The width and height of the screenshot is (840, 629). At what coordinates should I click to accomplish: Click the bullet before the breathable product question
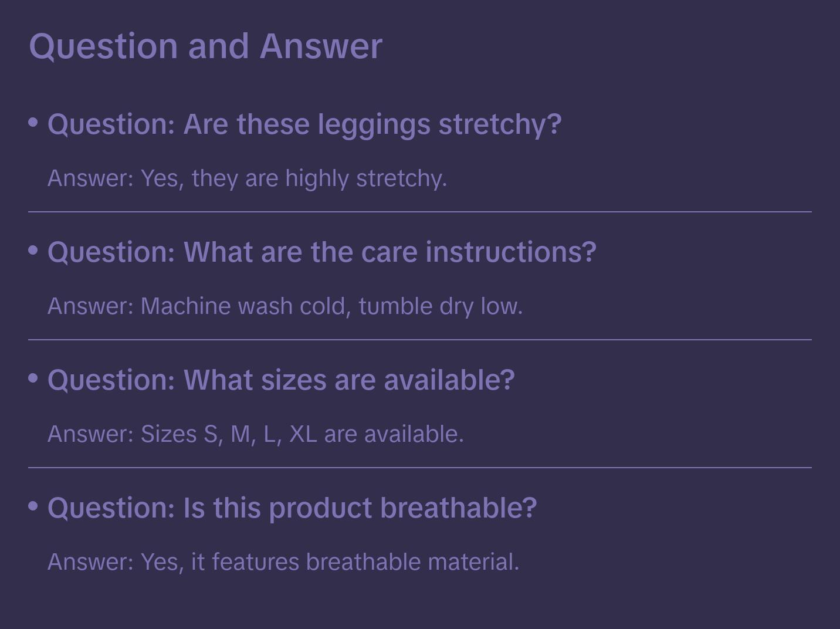coord(33,506)
